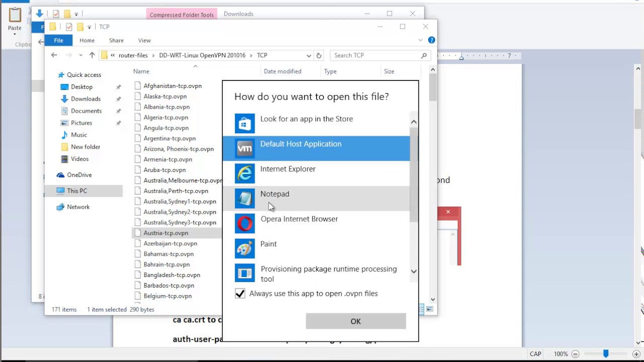Adjust Word zoom slider handle

click(606, 354)
